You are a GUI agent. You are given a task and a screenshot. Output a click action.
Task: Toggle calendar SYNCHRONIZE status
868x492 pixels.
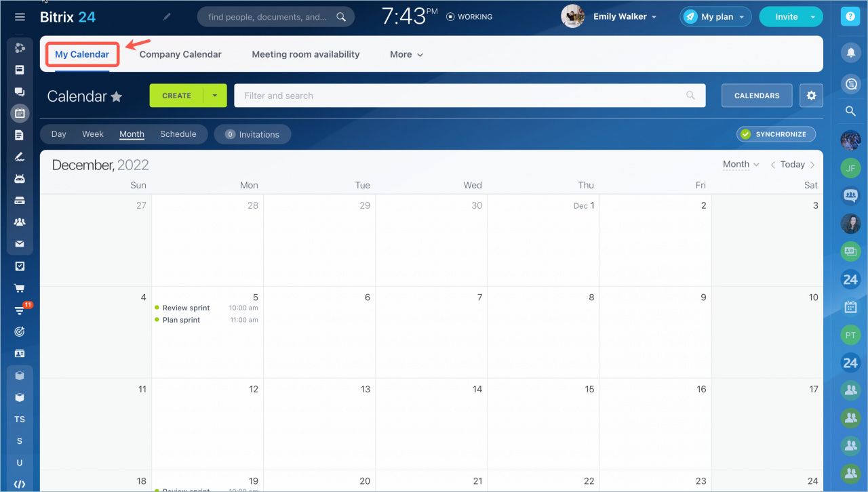click(x=776, y=134)
